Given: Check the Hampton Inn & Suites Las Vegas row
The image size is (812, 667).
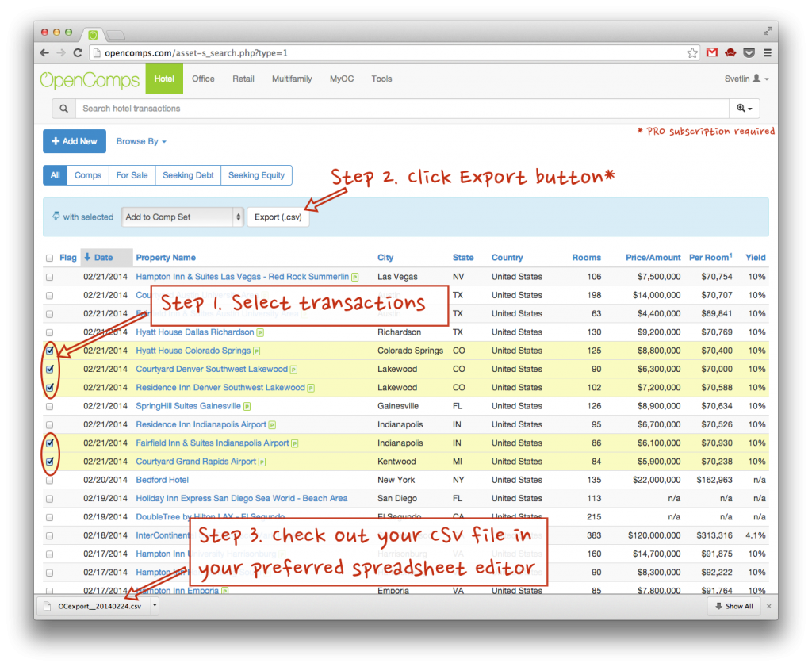Looking at the screenshot, I should coord(49,277).
